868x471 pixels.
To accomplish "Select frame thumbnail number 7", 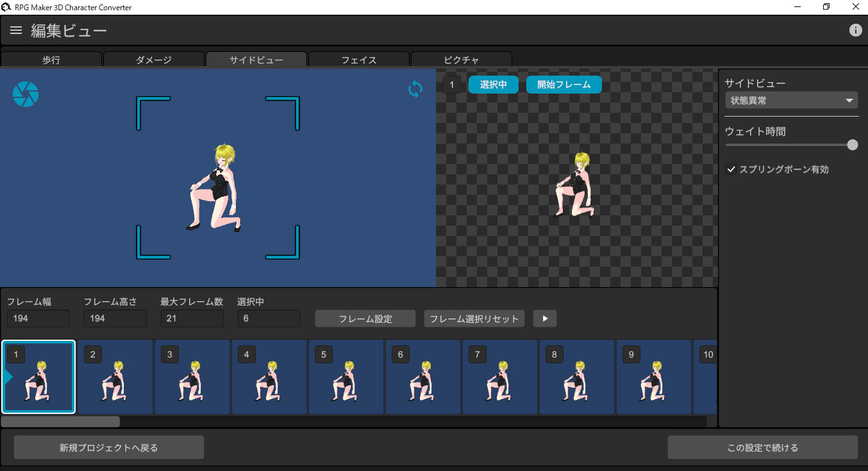I will [500, 377].
